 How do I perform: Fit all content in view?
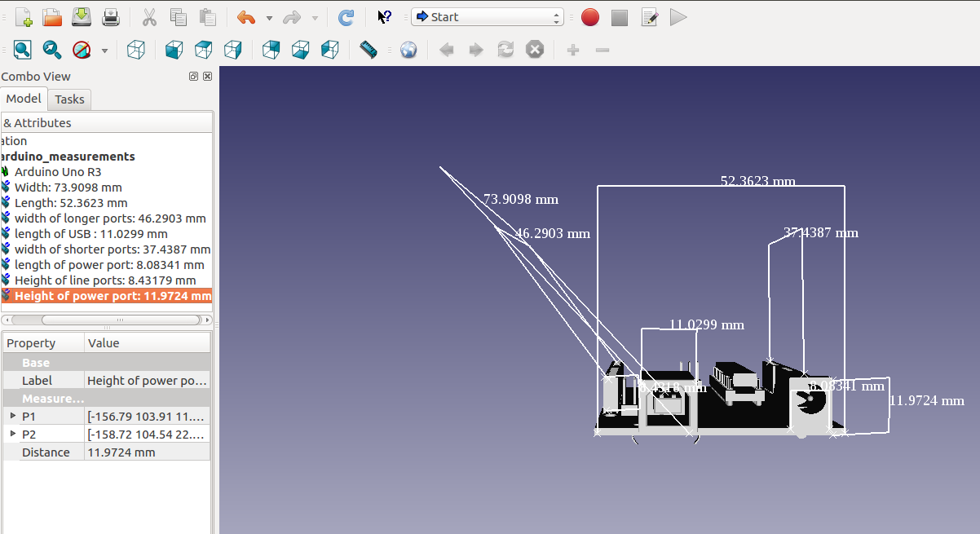[23, 50]
